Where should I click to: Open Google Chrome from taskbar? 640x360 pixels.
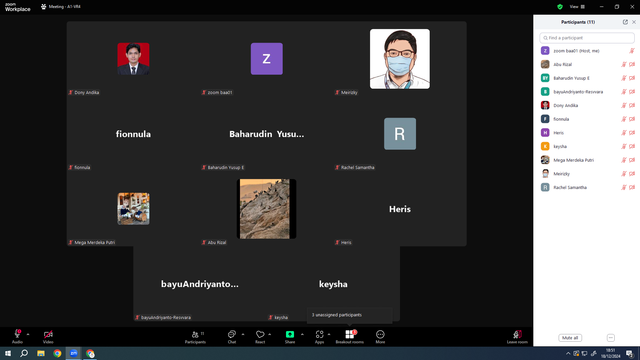point(57,353)
